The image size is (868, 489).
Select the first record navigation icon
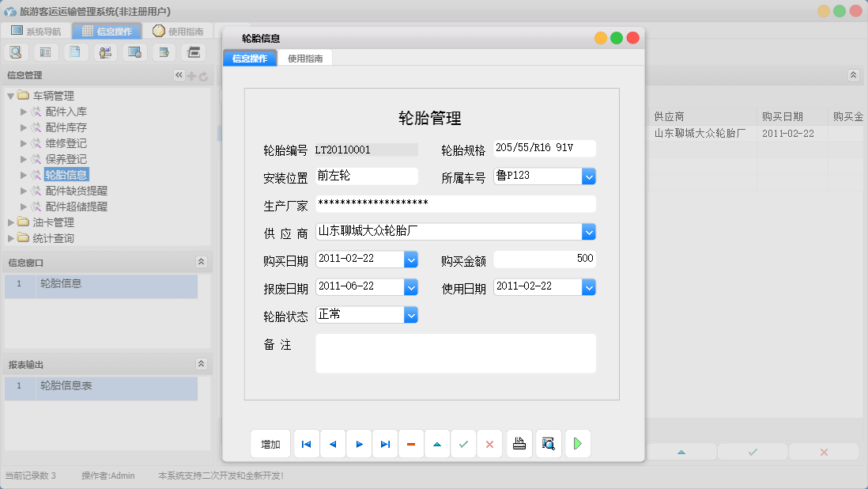[x=306, y=444]
